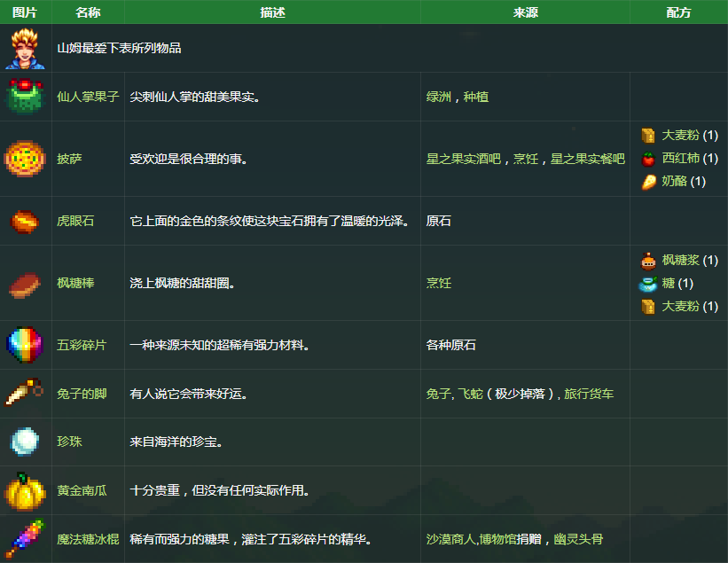The width and height of the screenshot is (728, 563).
Task: Follow the 兔子 source link
Action: 438,394
